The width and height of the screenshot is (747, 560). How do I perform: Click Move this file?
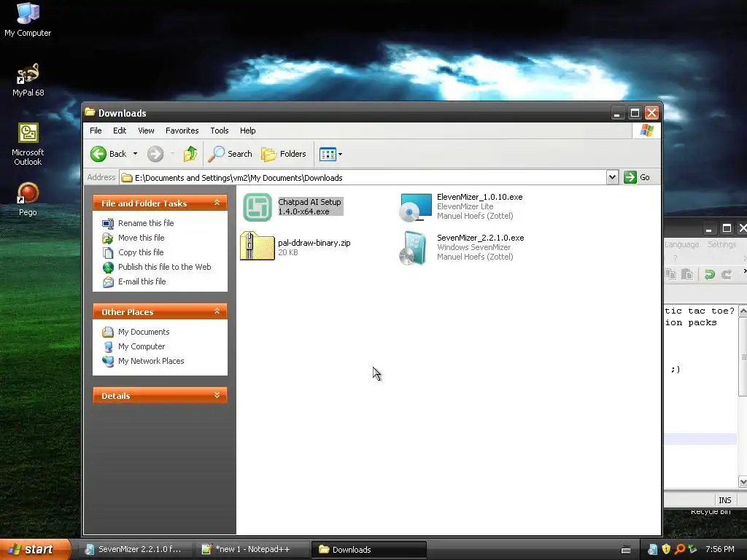pos(141,238)
